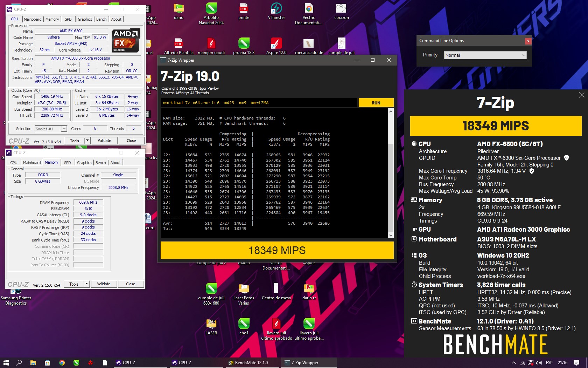Click Close in lower CPU-Z window
This screenshot has height=368, width=588.
131,284
